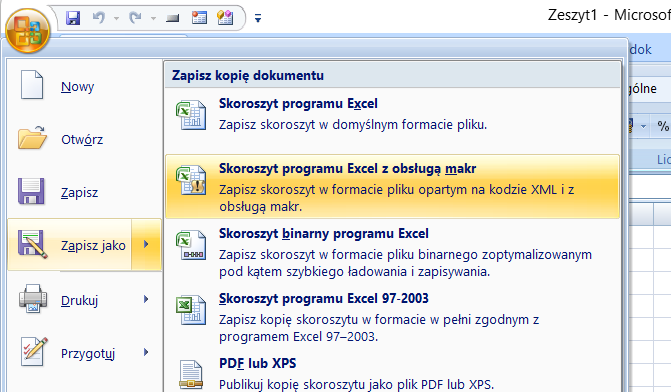Image resolution: width=671 pixels, height=392 pixels.
Task: Click the Save floppy icon in Quick Access toolbar
Action: [73, 18]
